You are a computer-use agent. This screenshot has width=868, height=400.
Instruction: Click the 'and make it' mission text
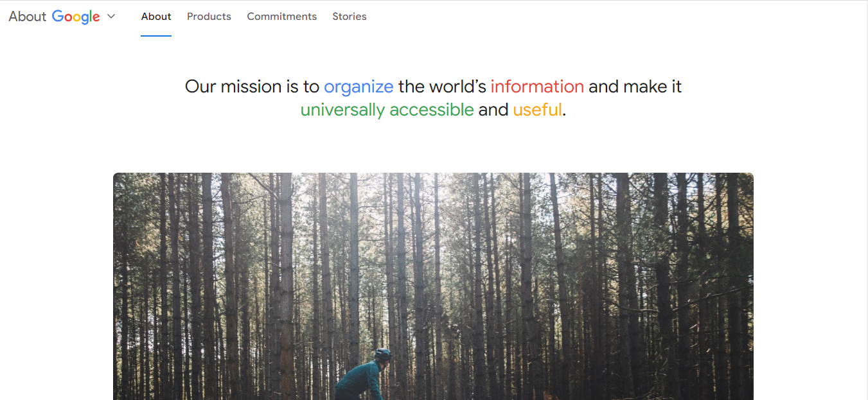tap(635, 86)
